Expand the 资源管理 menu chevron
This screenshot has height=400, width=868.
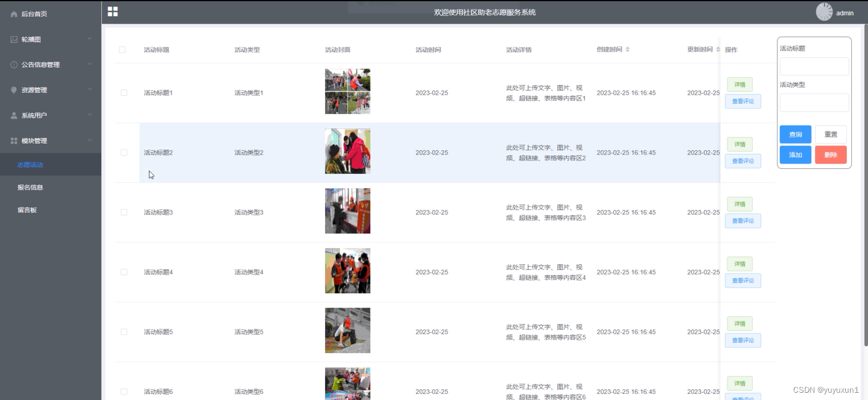89,90
